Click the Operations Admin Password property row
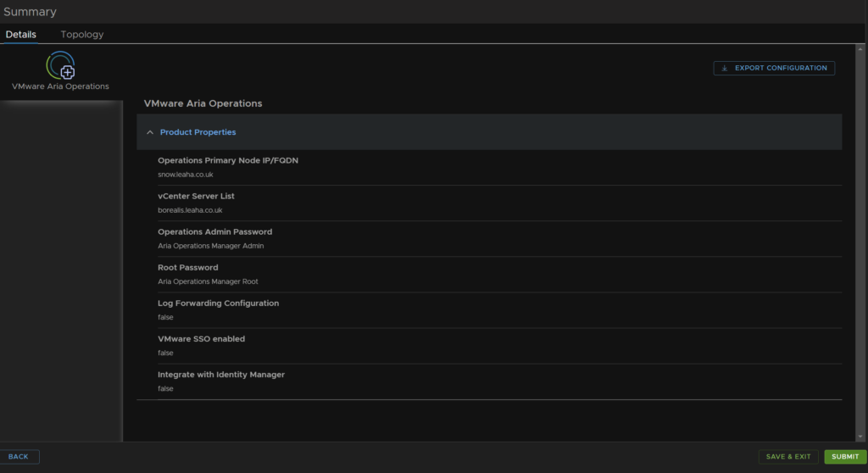This screenshot has height=473, width=868. point(499,239)
